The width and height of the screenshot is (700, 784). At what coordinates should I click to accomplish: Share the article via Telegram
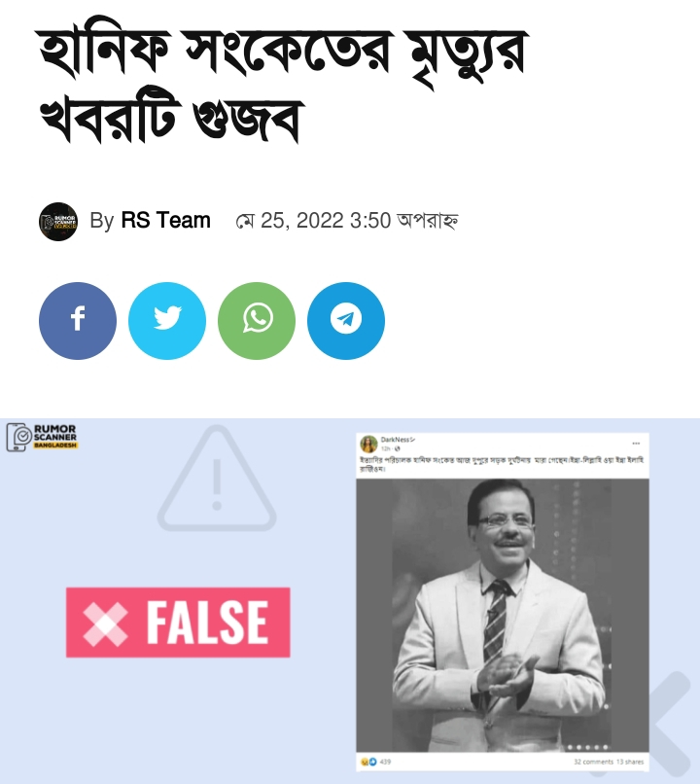tap(346, 320)
